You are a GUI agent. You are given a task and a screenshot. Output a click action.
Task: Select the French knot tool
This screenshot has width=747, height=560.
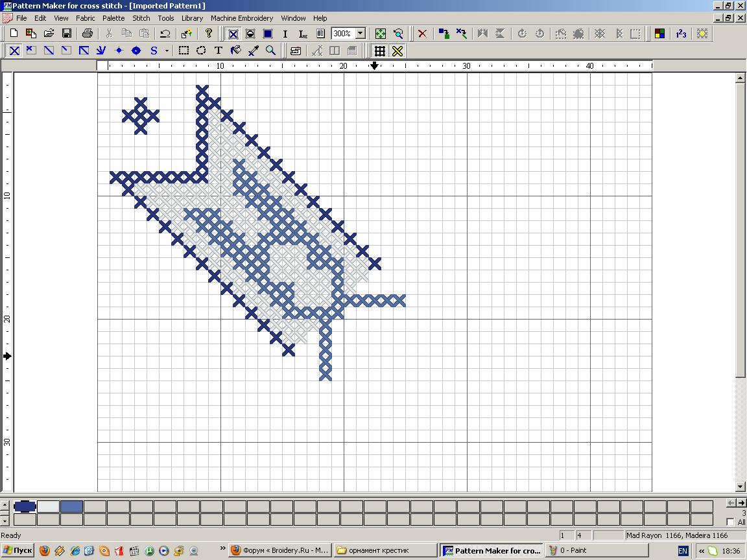point(119,51)
